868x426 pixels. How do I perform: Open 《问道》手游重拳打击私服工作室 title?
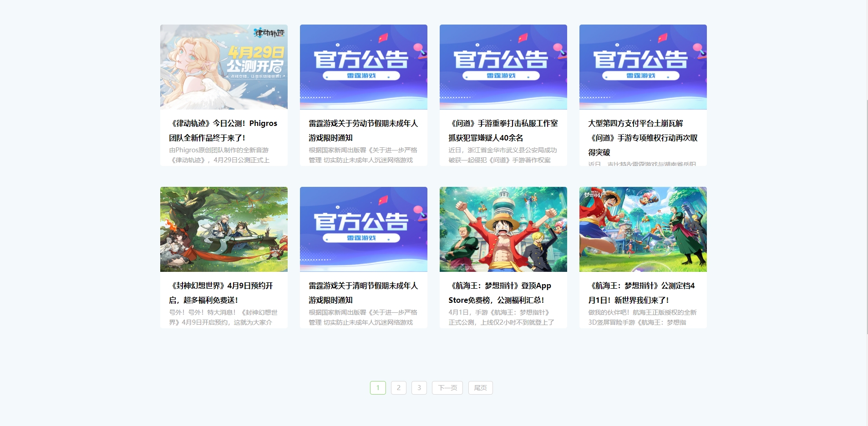pyautogui.click(x=503, y=130)
